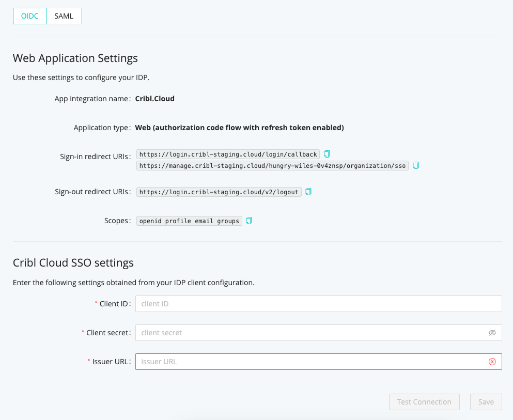Click the Cribl Cloud SSO settings heading
Image resolution: width=513 pixels, height=420 pixels.
pyautogui.click(x=73, y=263)
